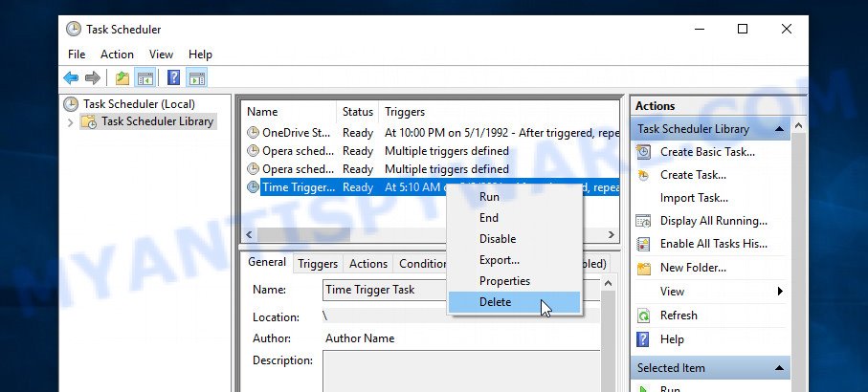The width and height of the screenshot is (868, 392).
Task: Choose Properties from the context menu
Action: [514, 281]
